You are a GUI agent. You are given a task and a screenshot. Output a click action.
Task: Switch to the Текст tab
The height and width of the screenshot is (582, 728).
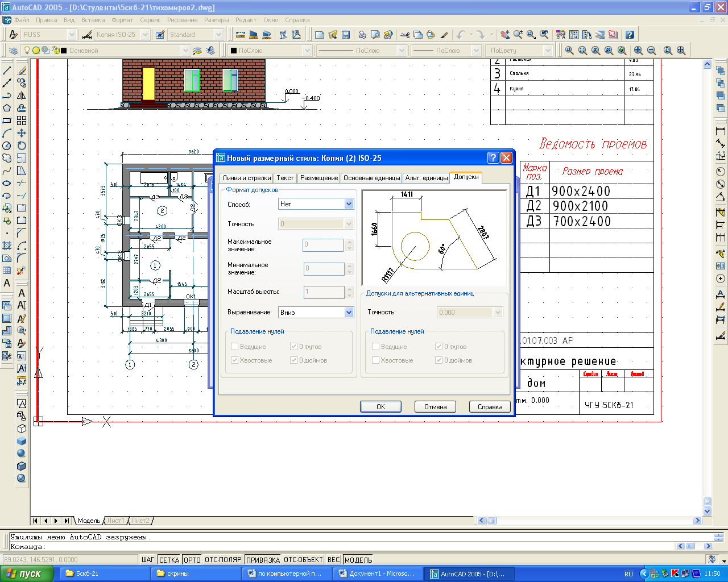[285, 178]
